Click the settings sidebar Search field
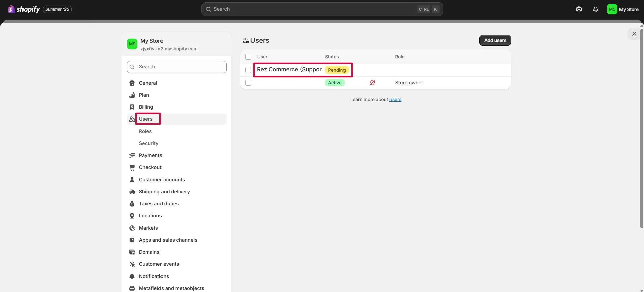The image size is (644, 292). [x=177, y=67]
